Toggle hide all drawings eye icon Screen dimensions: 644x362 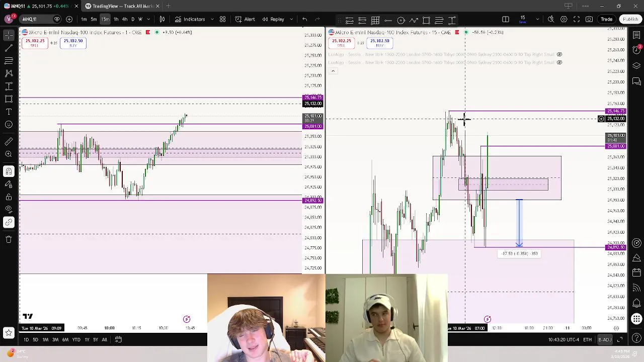click(x=9, y=209)
